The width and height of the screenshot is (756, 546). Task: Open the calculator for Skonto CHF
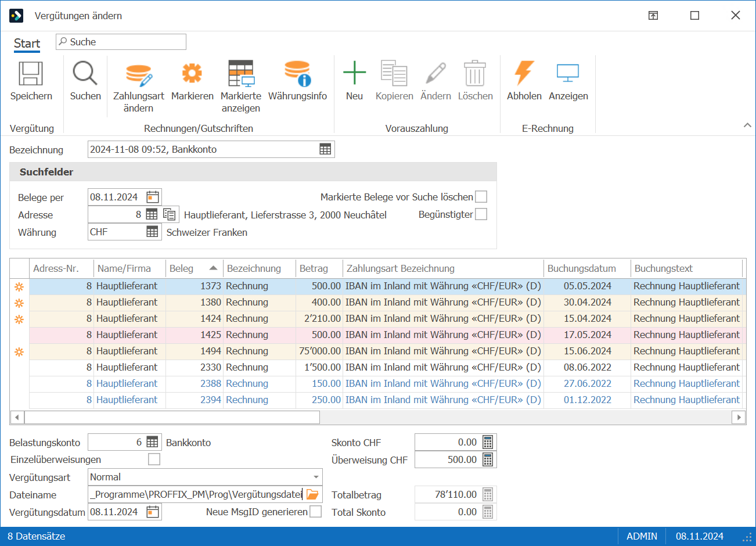[488, 442]
